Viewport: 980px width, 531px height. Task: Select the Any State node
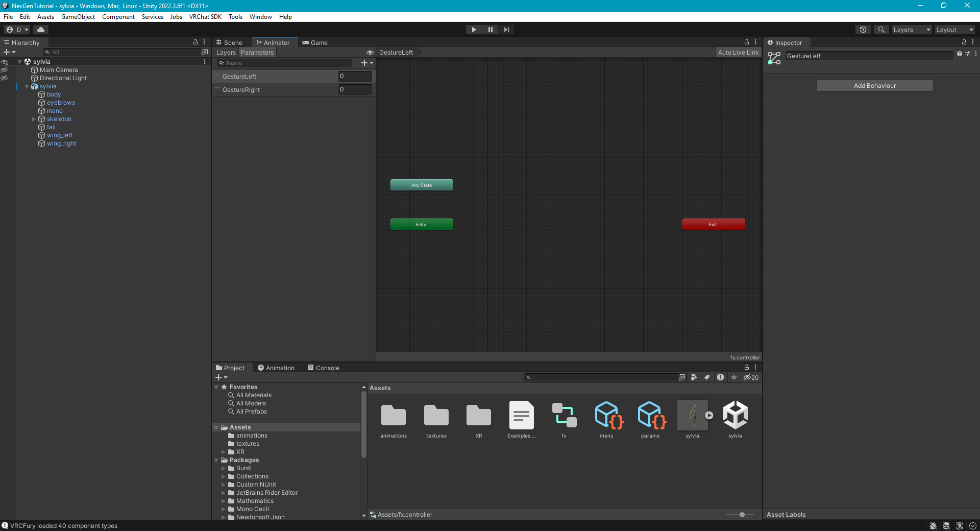(422, 185)
